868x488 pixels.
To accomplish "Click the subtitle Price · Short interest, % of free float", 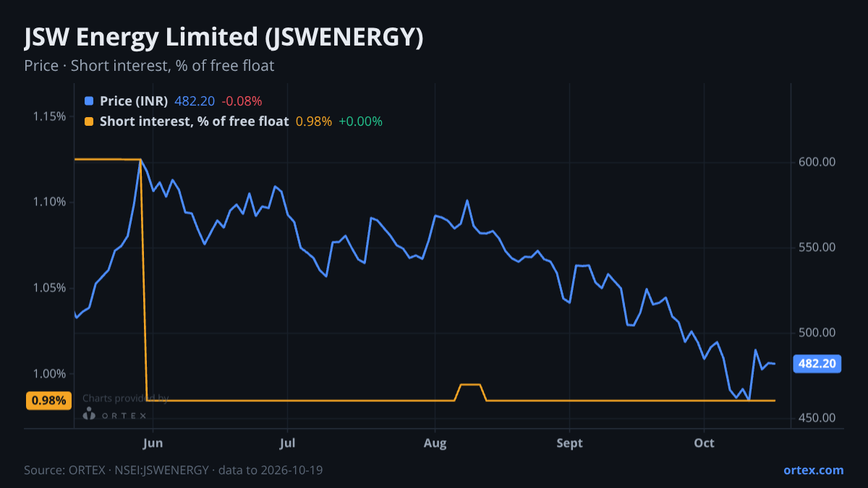I will 149,66.
